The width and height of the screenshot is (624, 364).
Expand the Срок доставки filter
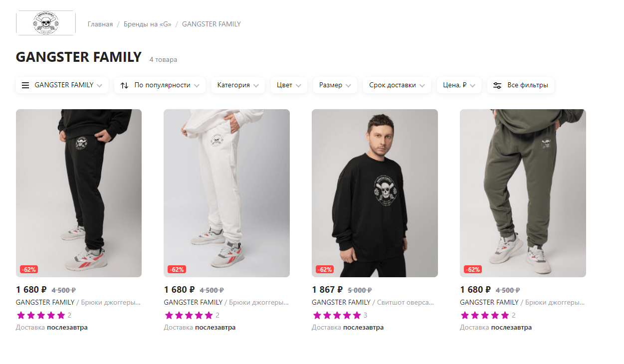(397, 85)
